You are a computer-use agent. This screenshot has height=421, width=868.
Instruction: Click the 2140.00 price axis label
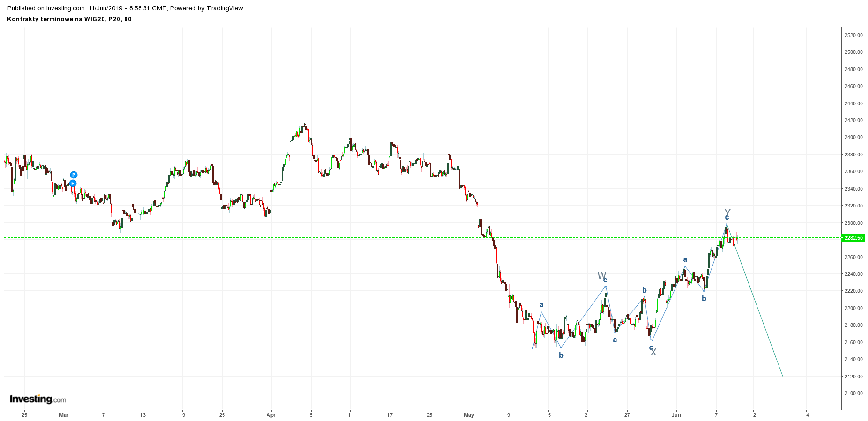[853, 359]
